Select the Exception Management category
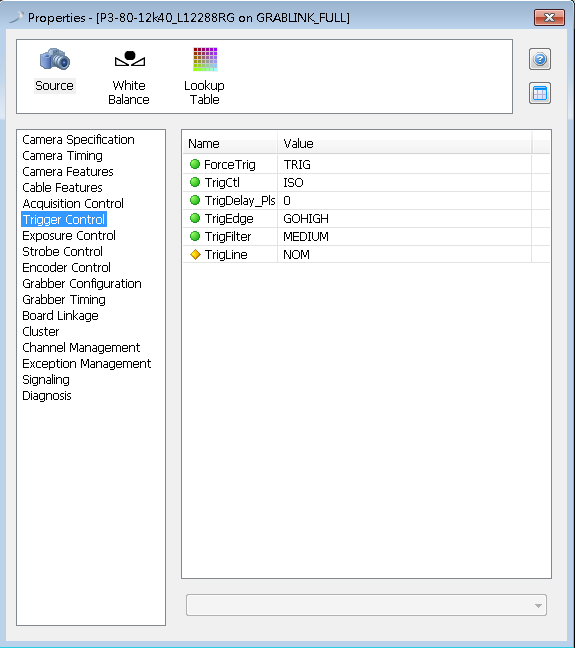This screenshot has width=575, height=648. pyautogui.click(x=87, y=364)
